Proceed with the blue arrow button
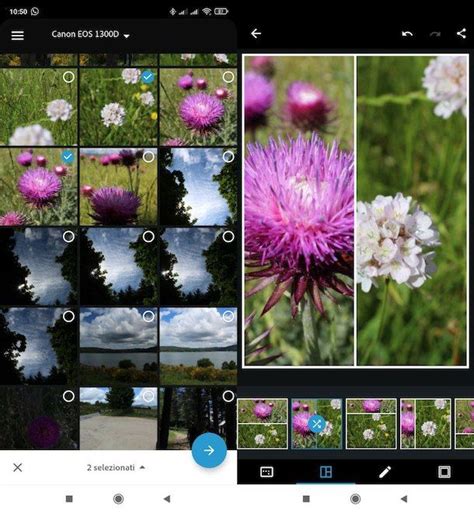The width and height of the screenshot is (474, 513). pyautogui.click(x=209, y=450)
